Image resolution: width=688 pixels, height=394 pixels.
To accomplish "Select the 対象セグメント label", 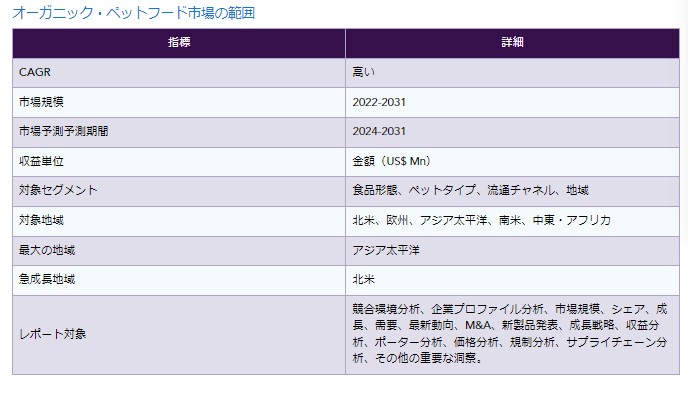I will point(58,190).
